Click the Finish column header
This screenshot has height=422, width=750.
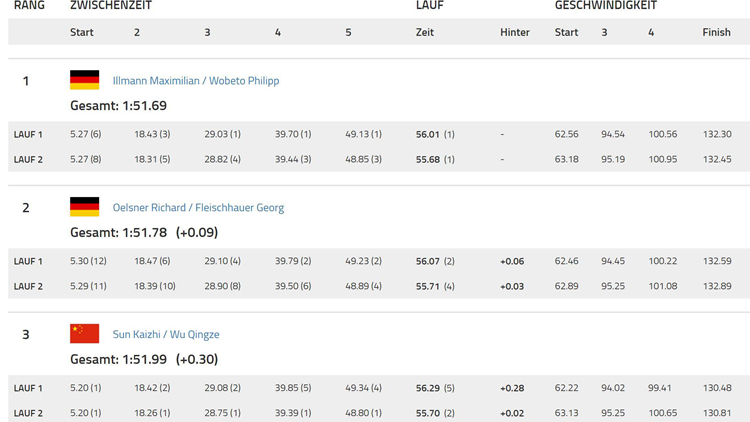716,32
